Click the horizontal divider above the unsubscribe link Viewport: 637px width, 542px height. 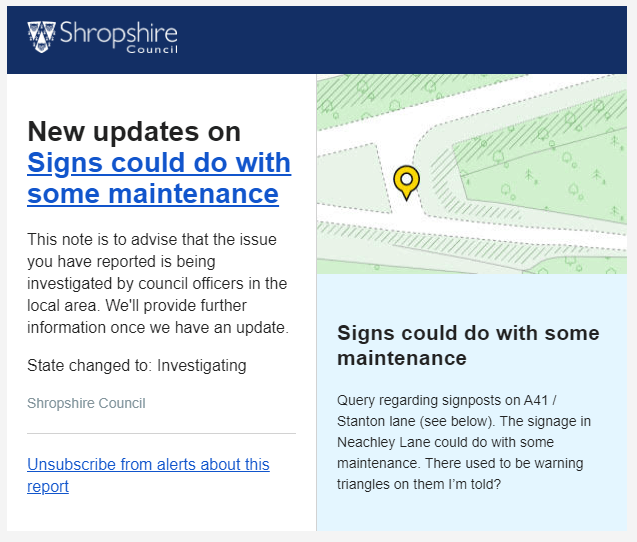coord(161,433)
